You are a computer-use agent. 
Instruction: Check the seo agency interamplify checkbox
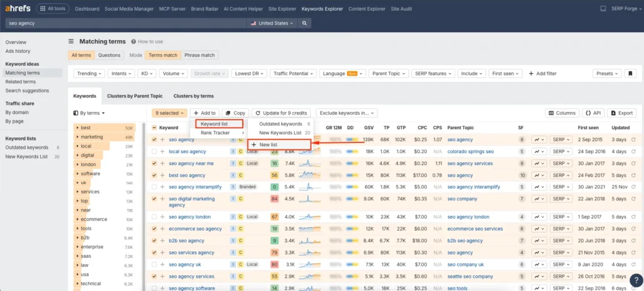154,187
